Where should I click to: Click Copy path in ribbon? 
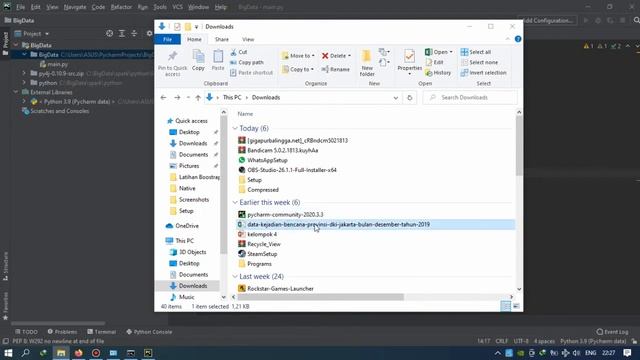coord(247,62)
